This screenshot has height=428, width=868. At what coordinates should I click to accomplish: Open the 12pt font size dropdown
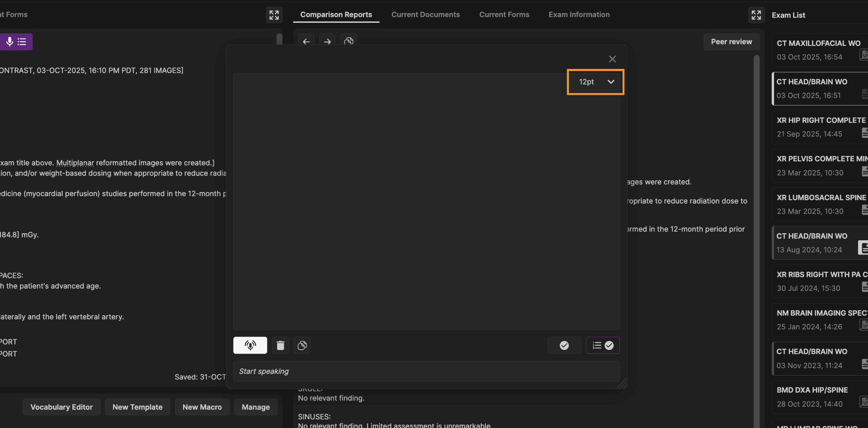point(595,82)
